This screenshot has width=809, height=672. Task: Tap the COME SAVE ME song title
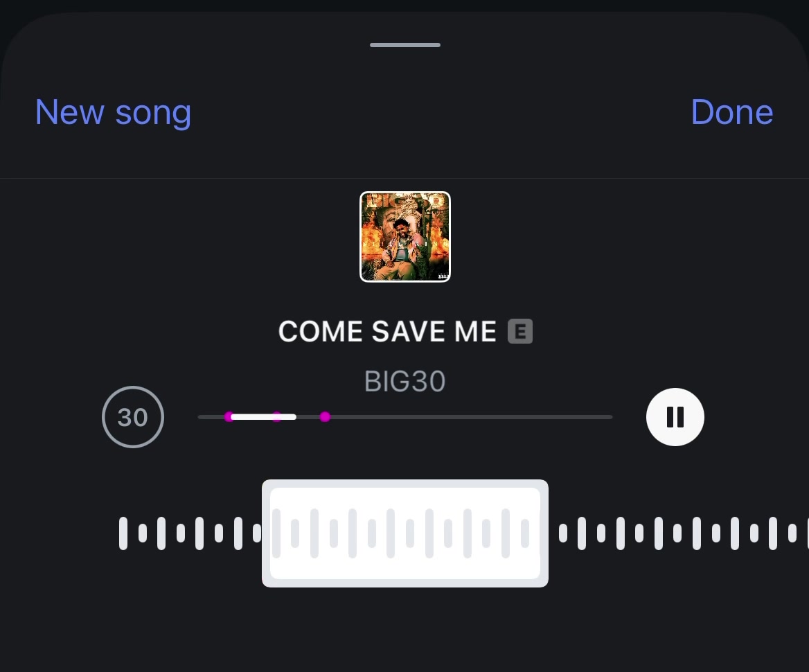point(387,331)
